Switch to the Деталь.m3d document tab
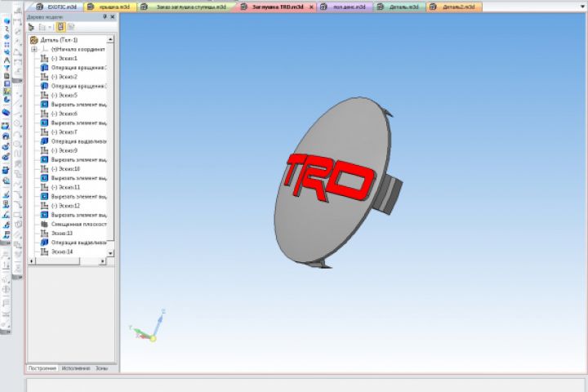Viewport: 588px width, 392px height. tap(399, 7)
